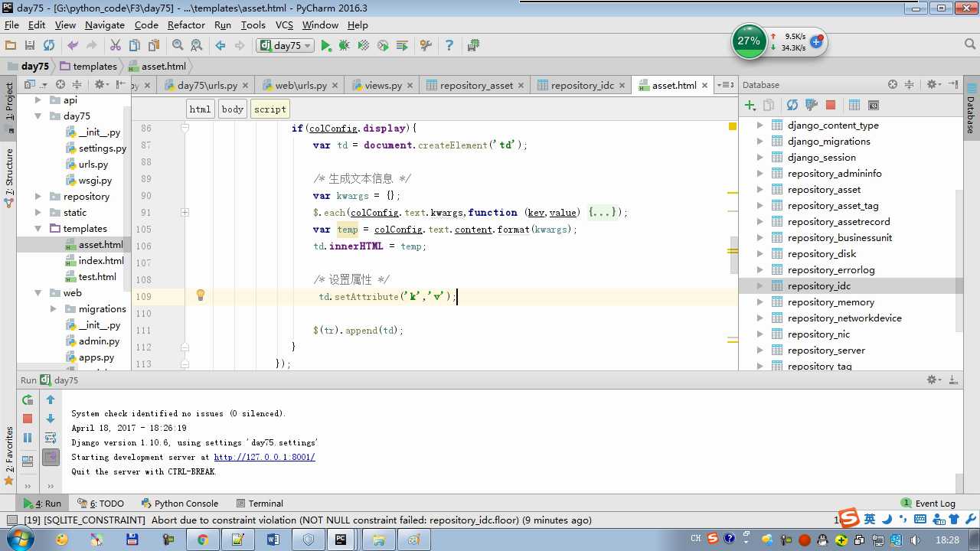Click Database disconnect red square icon
The width and height of the screenshot is (980, 551).
(x=831, y=106)
